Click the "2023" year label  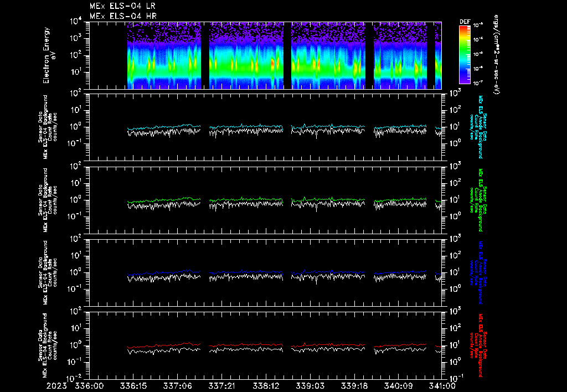point(57,386)
